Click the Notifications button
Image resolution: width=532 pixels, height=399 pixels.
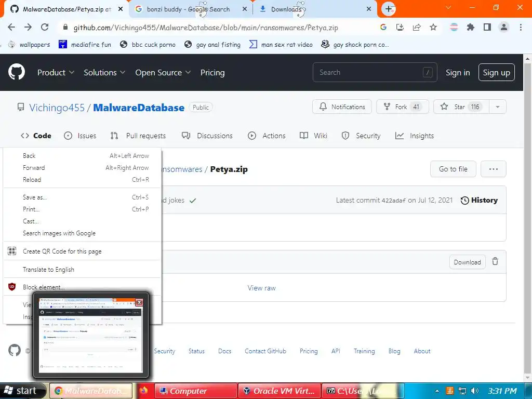(342, 107)
